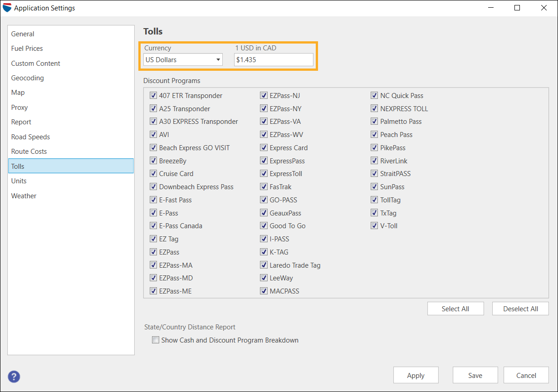Image resolution: width=558 pixels, height=392 pixels.
Task: Navigate to the Geocoding settings section
Action: coord(27,78)
